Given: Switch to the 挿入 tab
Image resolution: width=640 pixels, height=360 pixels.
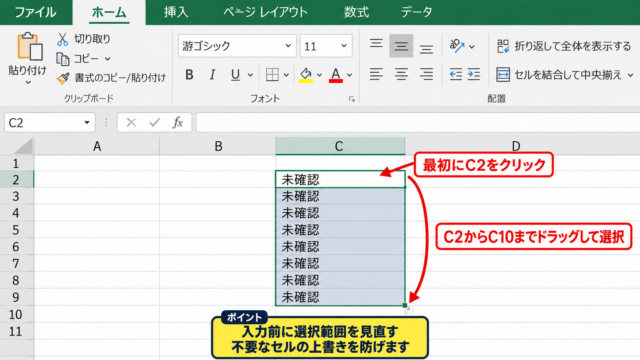Looking at the screenshot, I should coord(176,12).
